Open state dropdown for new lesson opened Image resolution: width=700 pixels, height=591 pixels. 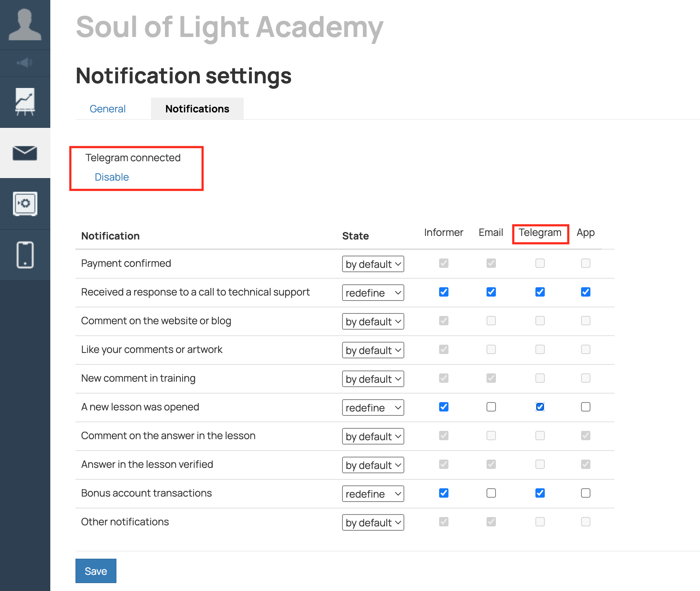click(373, 408)
